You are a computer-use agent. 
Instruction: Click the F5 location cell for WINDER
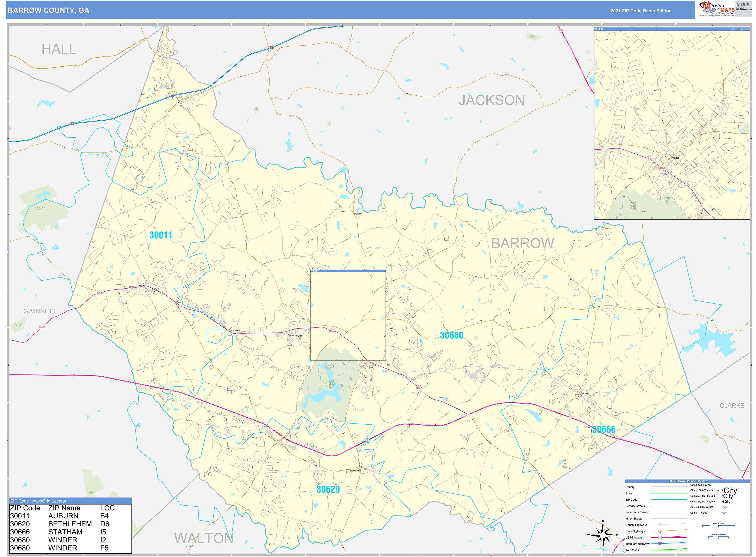tap(104, 548)
